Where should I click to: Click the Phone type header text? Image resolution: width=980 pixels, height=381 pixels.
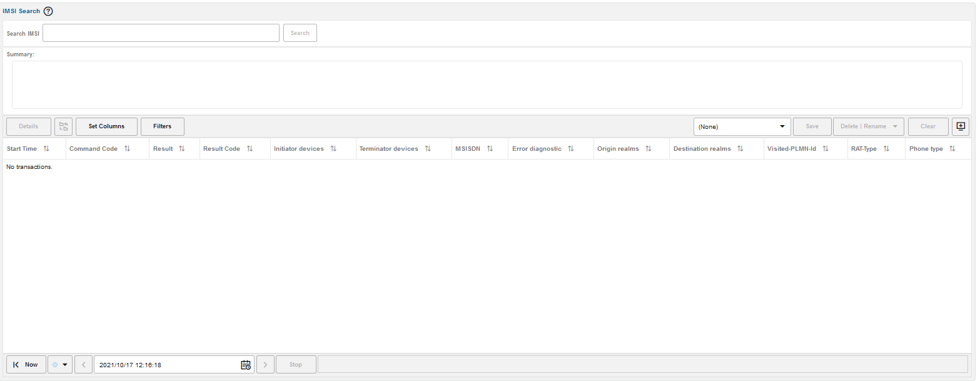(x=926, y=149)
